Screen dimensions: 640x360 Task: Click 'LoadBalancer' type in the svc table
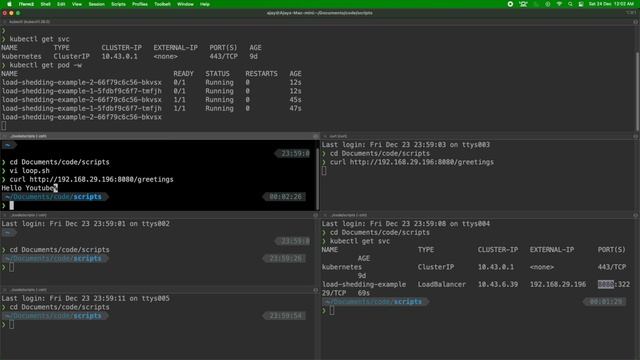pos(442,284)
